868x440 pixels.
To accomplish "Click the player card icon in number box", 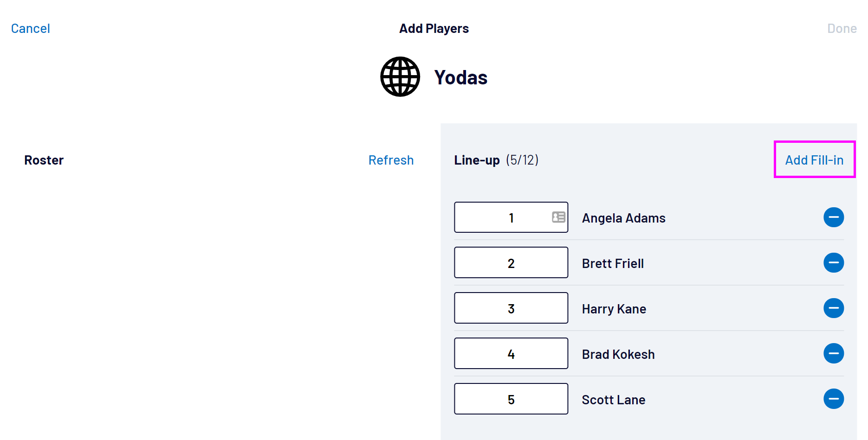I will pos(558,217).
